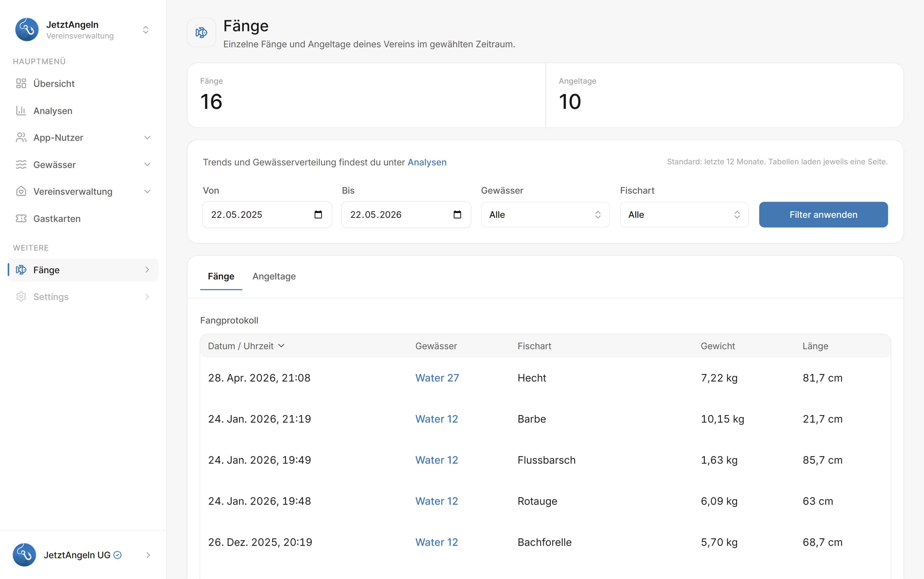The width and height of the screenshot is (924, 579).
Task: Click the Fänge count card showing 16
Action: [366, 95]
